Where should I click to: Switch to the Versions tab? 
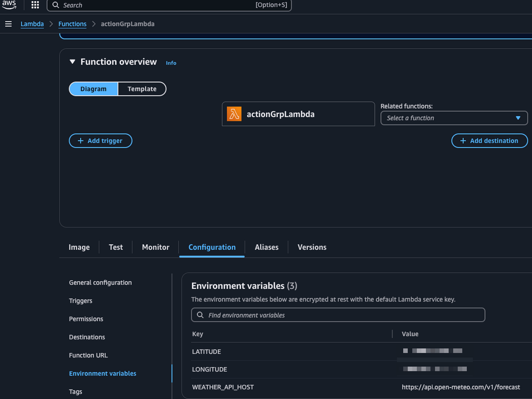[x=312, y=247]
